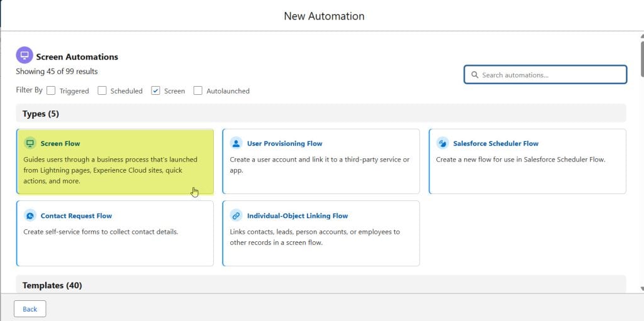
Task: Click the Screen Flow monitor icon
Action: pos(30,143)
